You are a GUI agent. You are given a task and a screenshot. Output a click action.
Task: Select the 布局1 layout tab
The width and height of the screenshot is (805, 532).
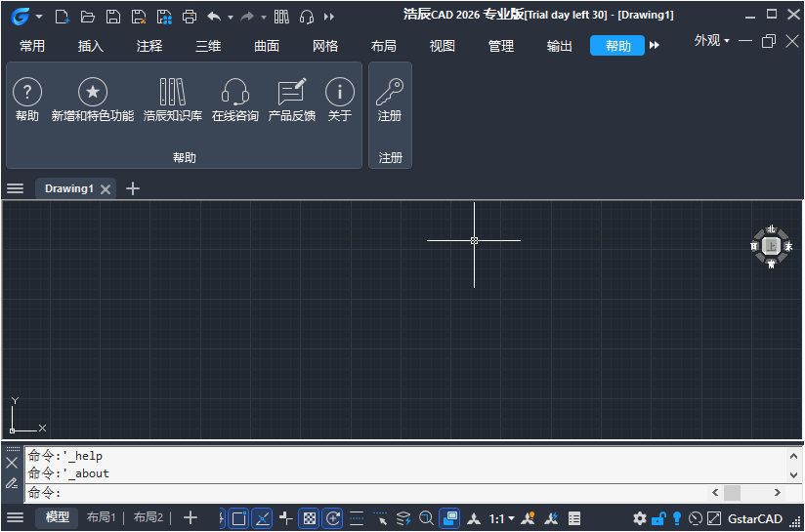[x=101, y=517]
